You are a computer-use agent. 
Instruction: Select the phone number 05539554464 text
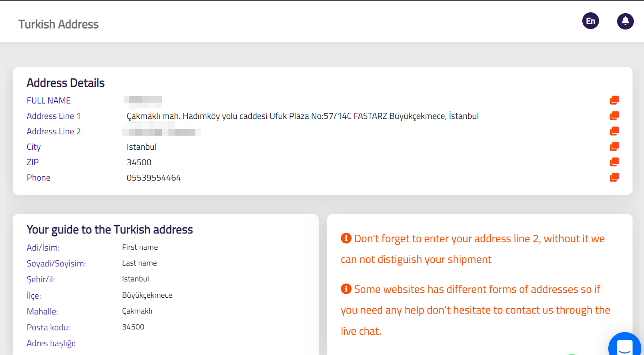point(154,178)
